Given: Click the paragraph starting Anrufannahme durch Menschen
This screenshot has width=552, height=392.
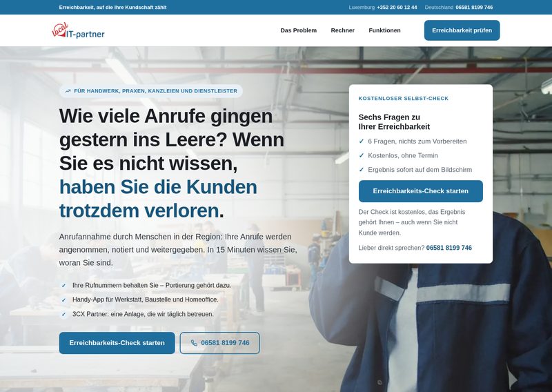Looking at the screenshot, I should [x=178, y=249].
